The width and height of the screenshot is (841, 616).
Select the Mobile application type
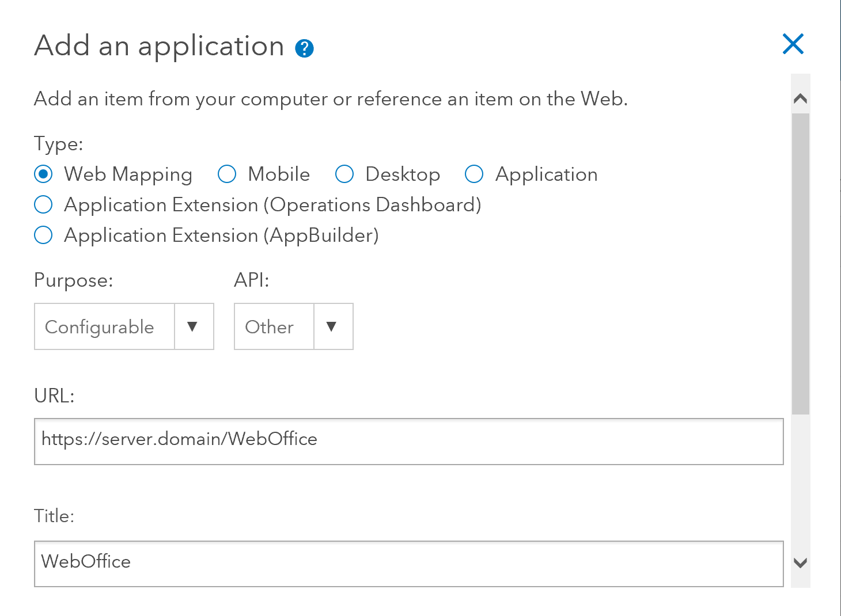[227, 174]
